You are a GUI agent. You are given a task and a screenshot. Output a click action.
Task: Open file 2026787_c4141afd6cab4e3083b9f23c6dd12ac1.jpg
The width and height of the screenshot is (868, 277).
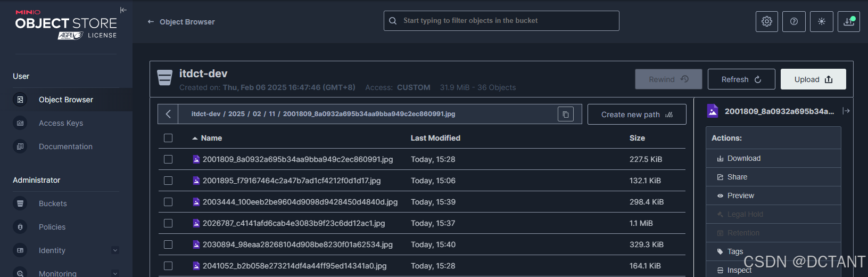click(294, 223)
